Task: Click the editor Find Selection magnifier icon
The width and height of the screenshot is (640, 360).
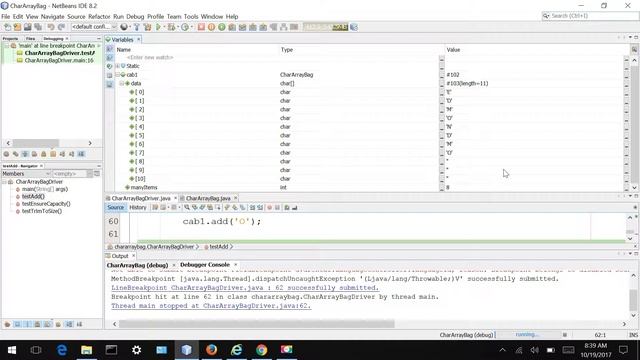Action: click(x=187, y=207)
